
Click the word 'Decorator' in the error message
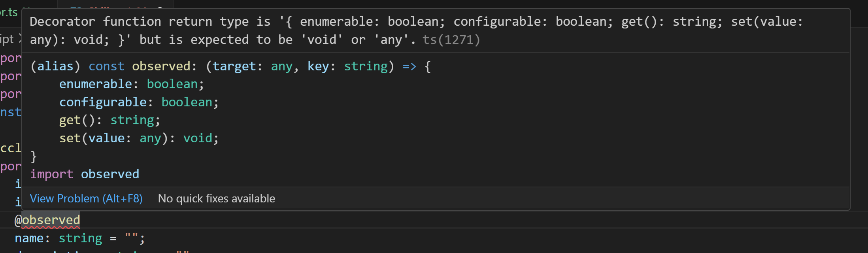pos(62,22)
